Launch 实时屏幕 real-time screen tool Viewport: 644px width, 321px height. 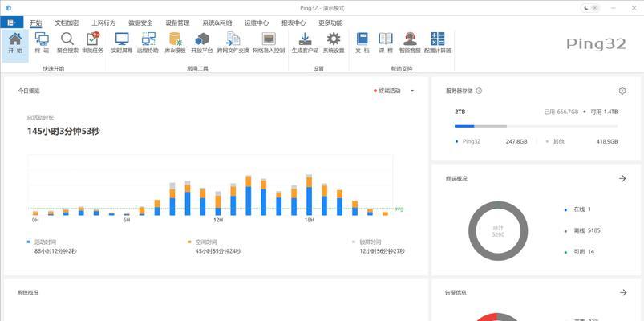click(122, 43)
